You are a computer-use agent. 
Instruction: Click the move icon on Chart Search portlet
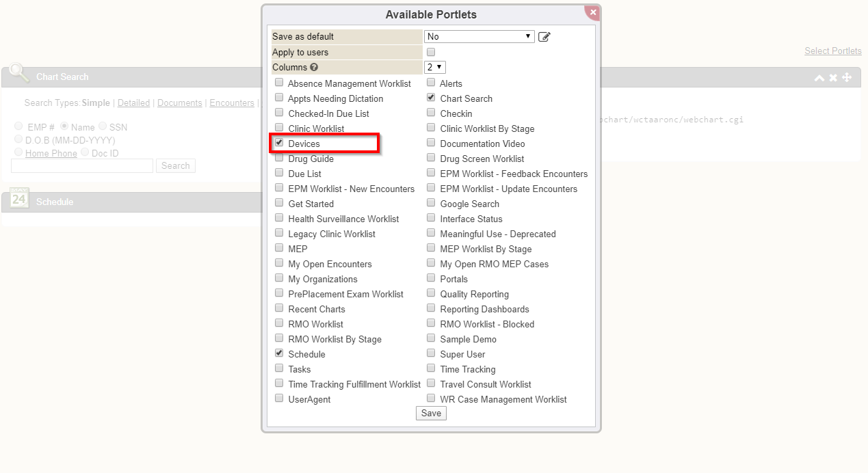tap(847, 78)
